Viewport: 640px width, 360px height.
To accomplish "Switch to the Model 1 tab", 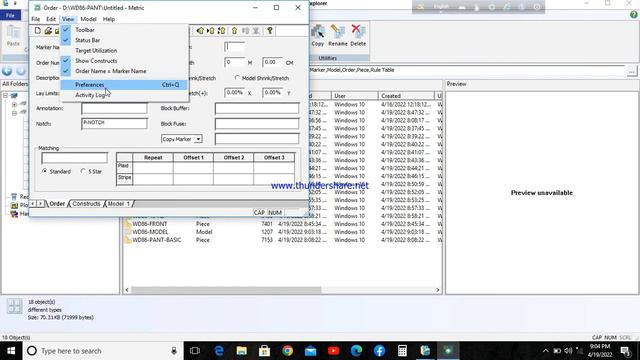I will 118,204.
